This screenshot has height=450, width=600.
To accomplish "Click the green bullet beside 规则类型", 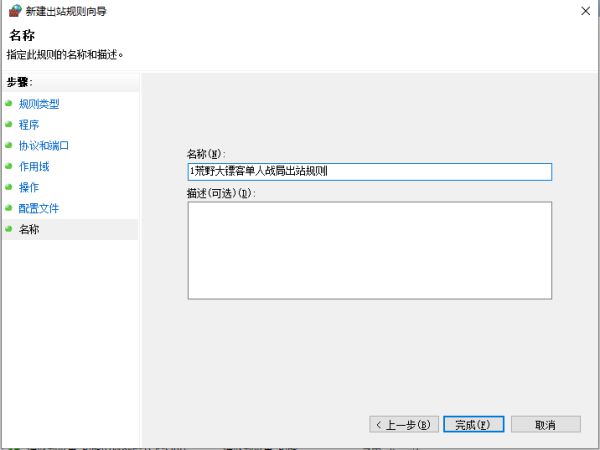I will click(x=8, y=103).
